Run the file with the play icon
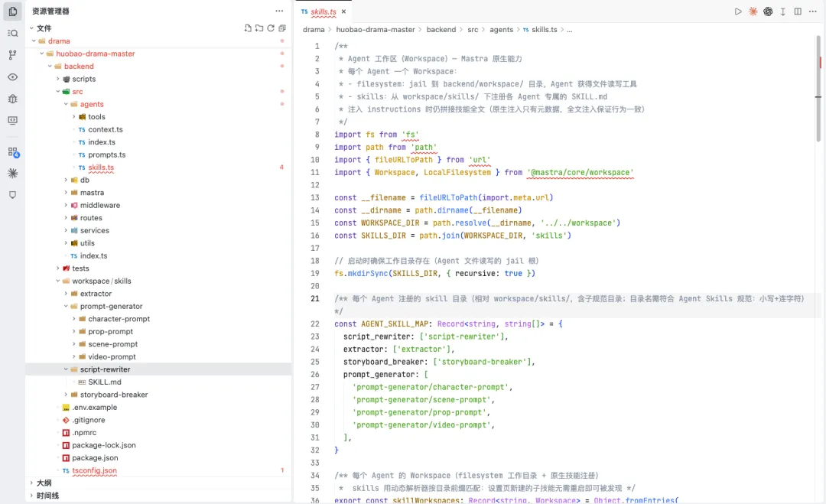 coord(738,11)
